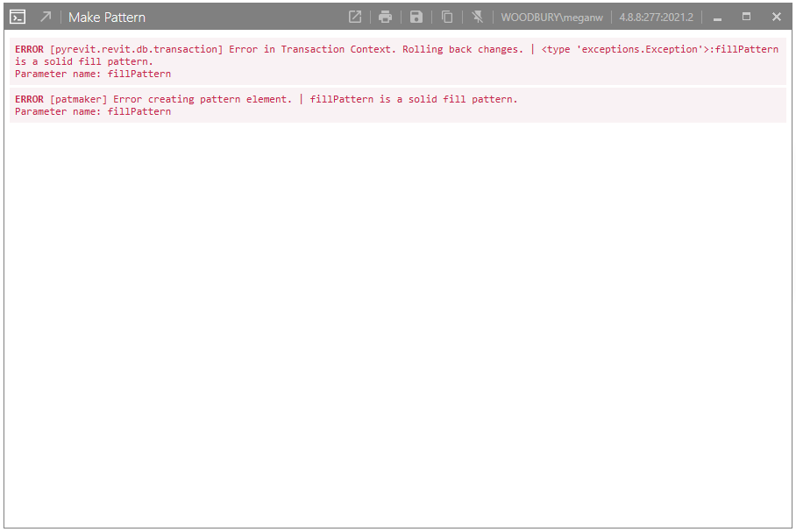Click the version label 4.8.8:277:2021.2
Screen dimensions: 796x532
[654, 17]
